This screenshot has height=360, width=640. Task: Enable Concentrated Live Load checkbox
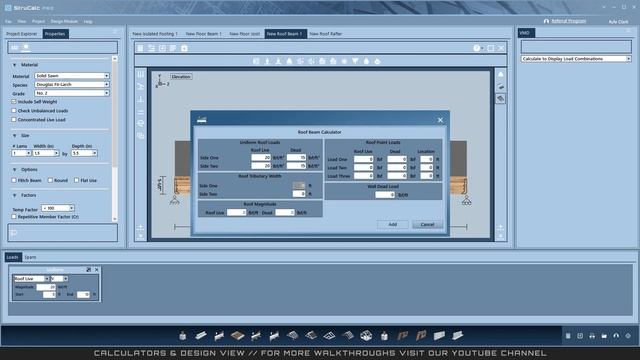click(x=14, y=120)
